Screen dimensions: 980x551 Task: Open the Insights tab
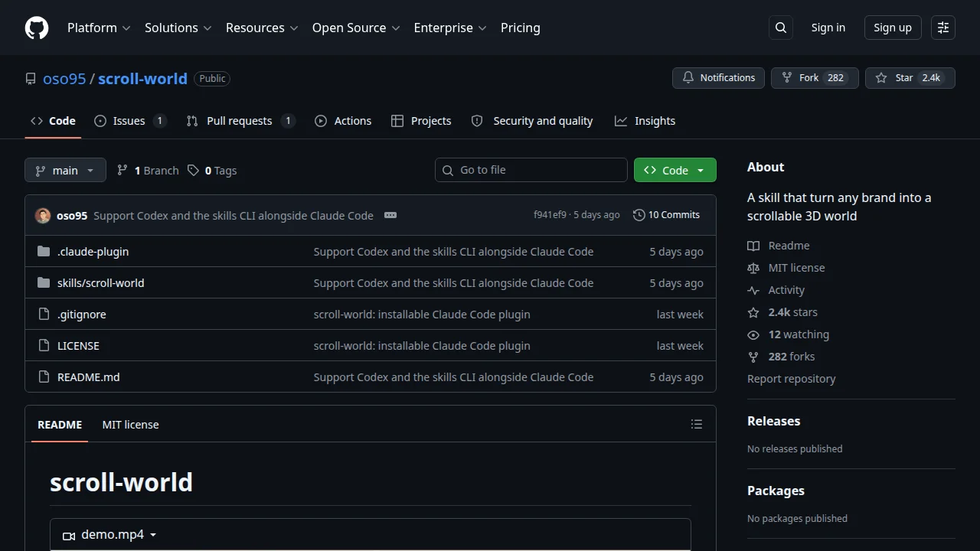pos(645,121)
